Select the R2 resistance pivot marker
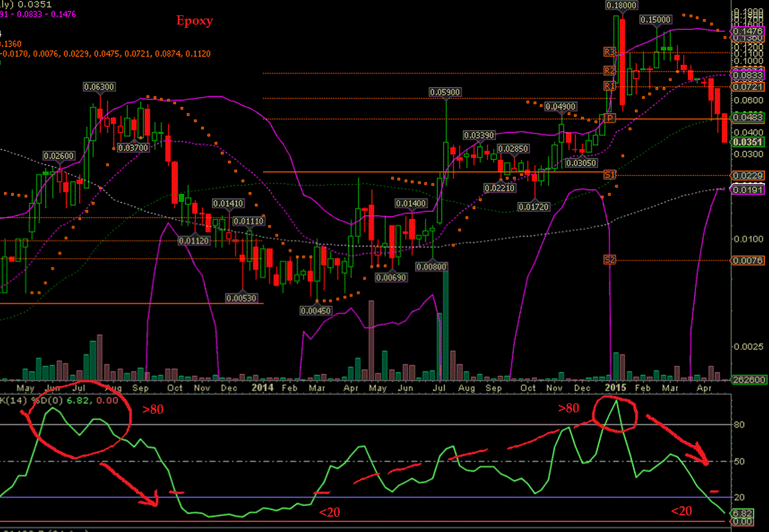This screenshot has height=532, width=769. pyautogui.click(x=609, y=71)
